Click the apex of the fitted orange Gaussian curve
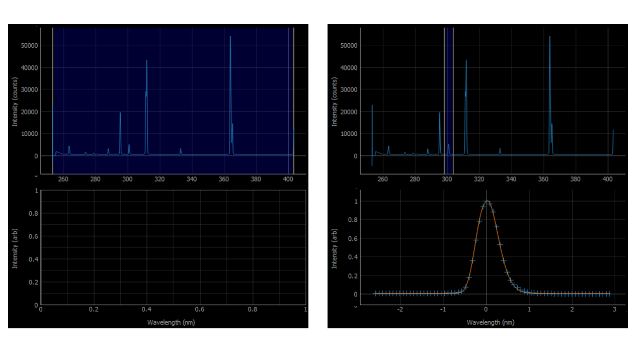Viewport: 644px width, 362px height. pyautogui.click(x=487, y=201)
